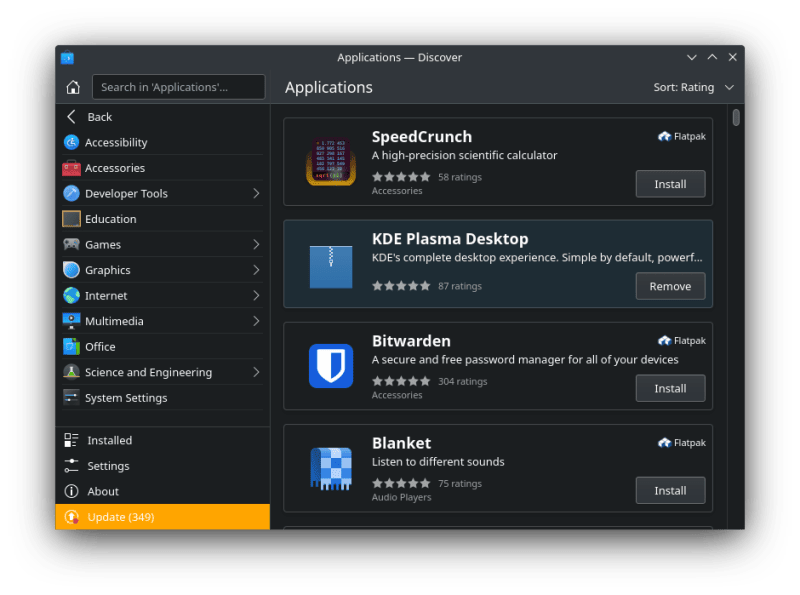Select the Internet globe icon
This screenshot has width=800, height=595.
click(x=71, y=296)
